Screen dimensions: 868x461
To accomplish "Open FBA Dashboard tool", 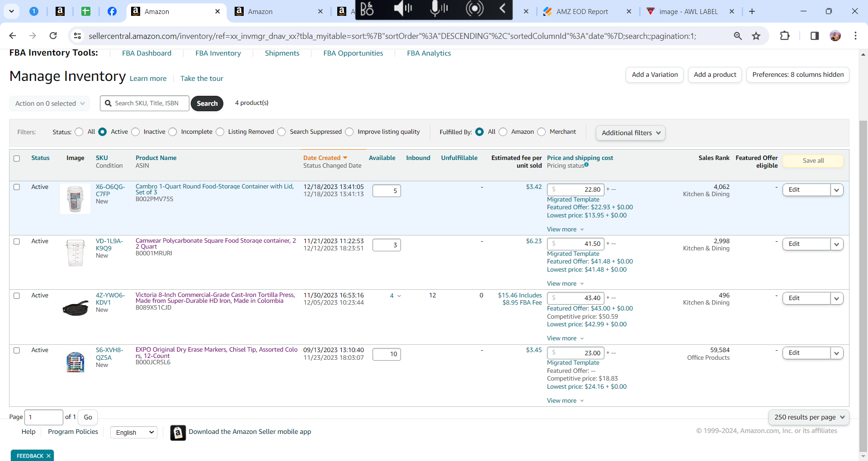I will 146,53.
